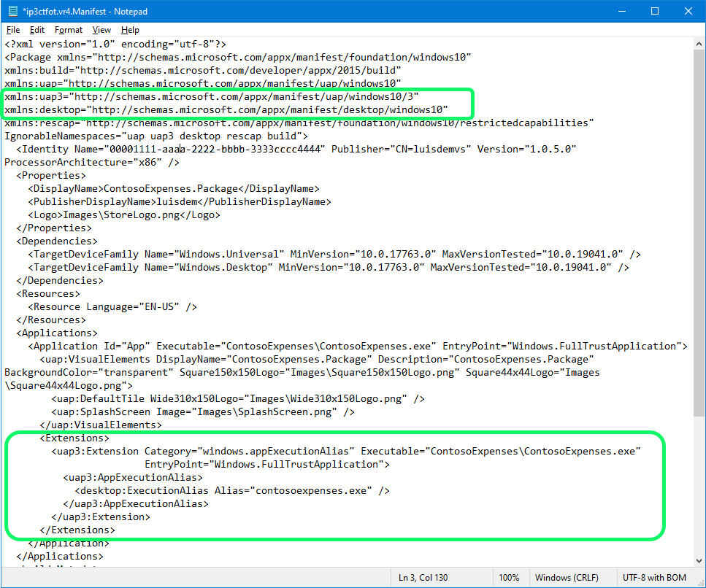The width and height of the screenshot is (706, 588).
Task: Minimize the Notepad window
Action: (622, 11)
